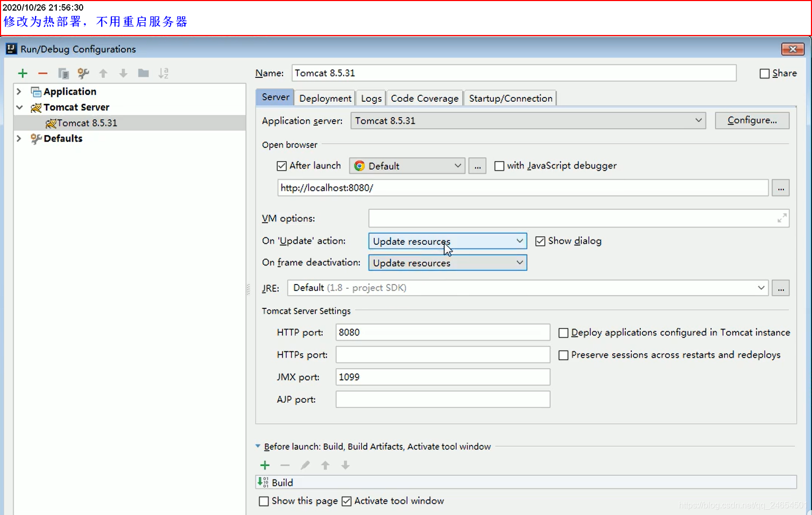
Task: Click the Application tree node icon
Action: (36, 92)
